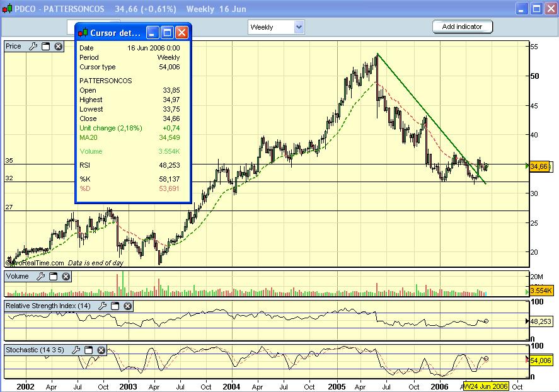Screen dimensions: 559x392
Task: Click the PDCO chart window candlestick icon
Action: (7, 9)
